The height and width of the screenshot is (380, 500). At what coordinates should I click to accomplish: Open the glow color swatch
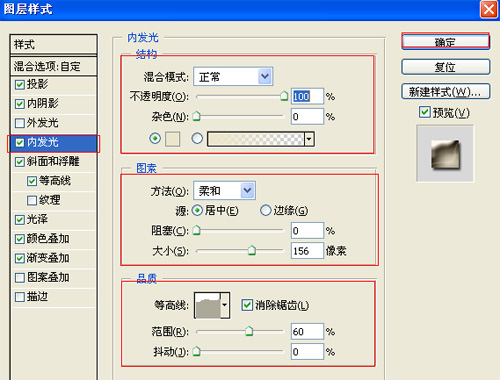172,139
